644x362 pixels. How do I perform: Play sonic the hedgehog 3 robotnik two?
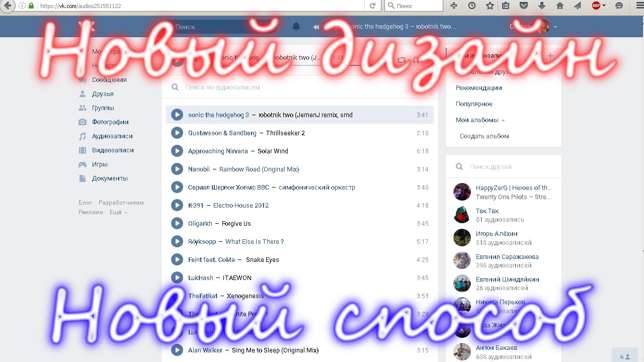pos(177,115)
